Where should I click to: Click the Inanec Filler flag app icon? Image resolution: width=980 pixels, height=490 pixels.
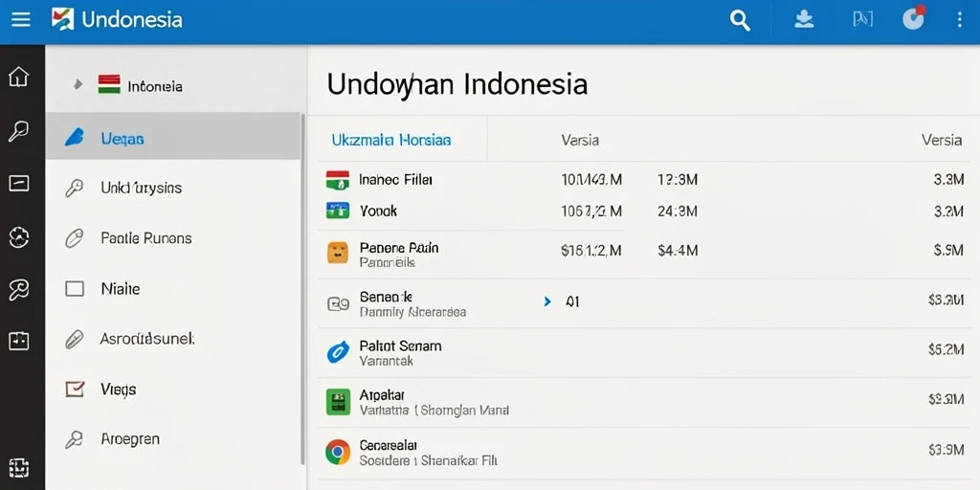[x=338, y=181]
